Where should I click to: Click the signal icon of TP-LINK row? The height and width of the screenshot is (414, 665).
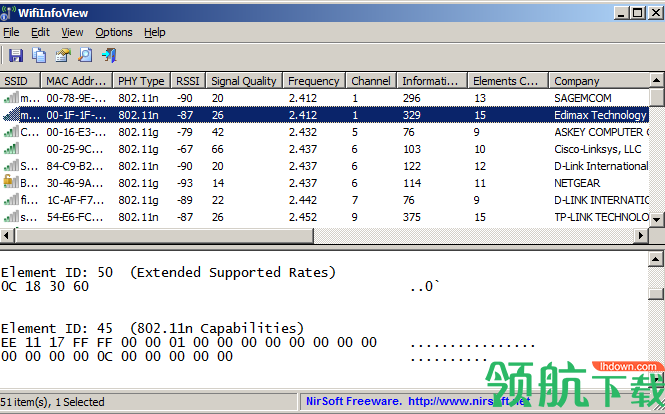point(11,217)
